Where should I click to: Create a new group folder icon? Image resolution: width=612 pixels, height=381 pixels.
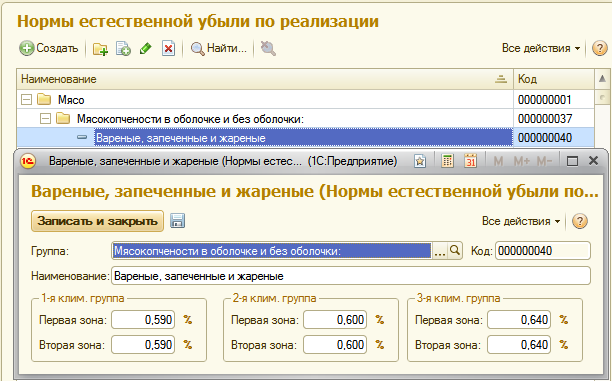point(100,49)
